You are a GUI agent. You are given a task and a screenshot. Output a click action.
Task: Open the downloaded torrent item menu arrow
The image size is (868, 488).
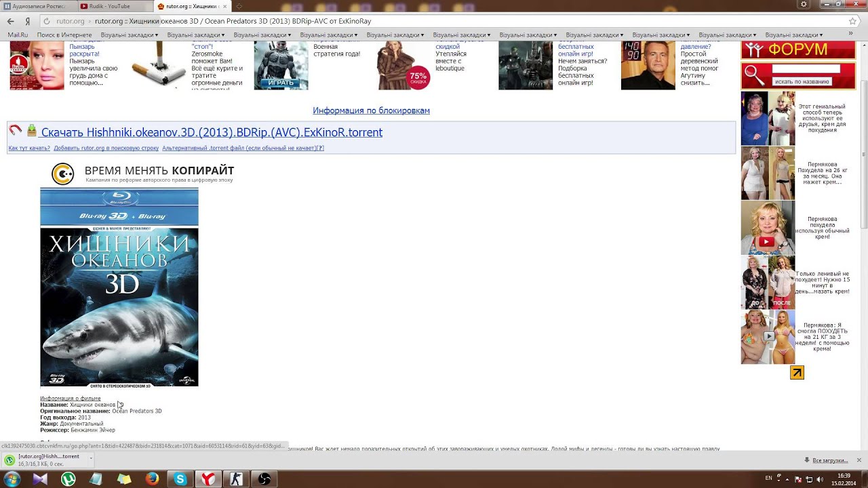tap(90, 457)
